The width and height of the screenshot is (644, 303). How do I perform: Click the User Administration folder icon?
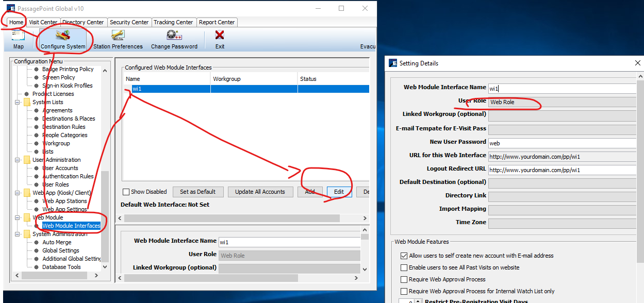tap(27, 160)
